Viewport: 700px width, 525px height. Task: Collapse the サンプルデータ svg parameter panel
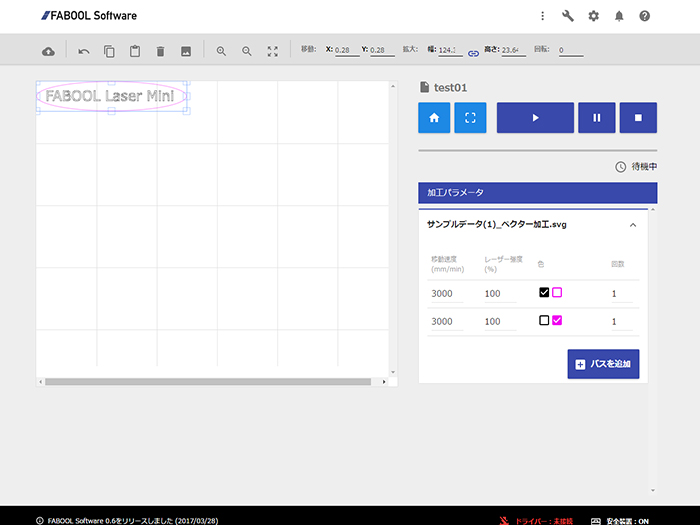633,225
